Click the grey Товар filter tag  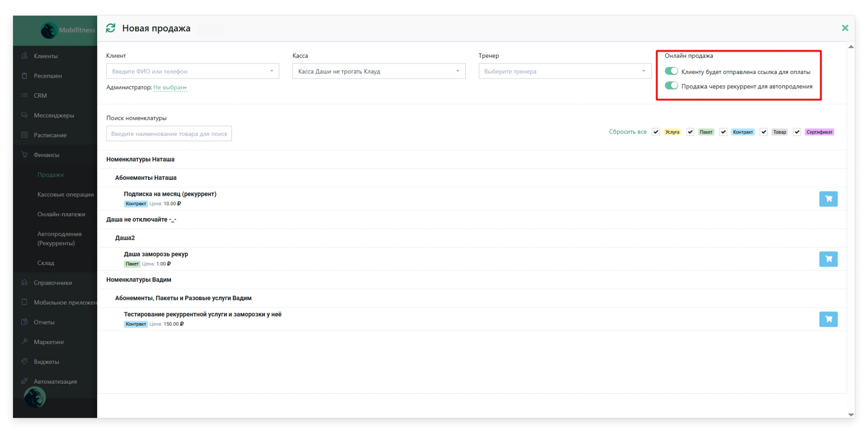pos(779,132)
